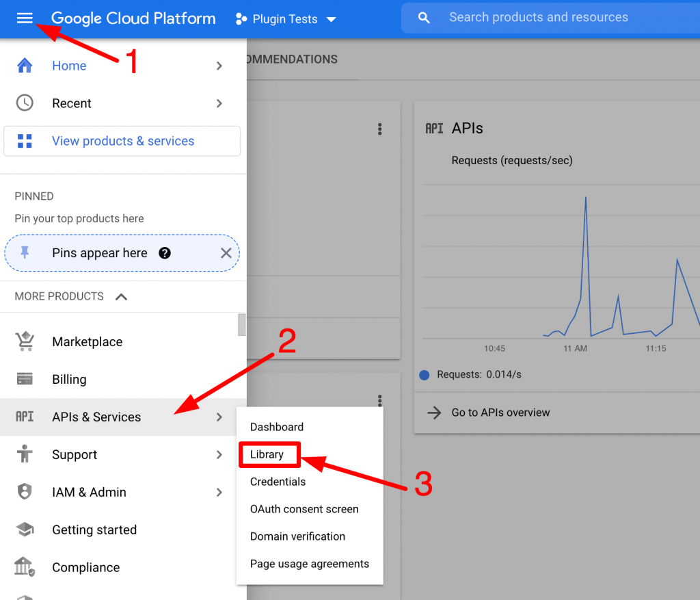
Task: Open OAuth consent screen menu item
Action: [x=304, y=509]
